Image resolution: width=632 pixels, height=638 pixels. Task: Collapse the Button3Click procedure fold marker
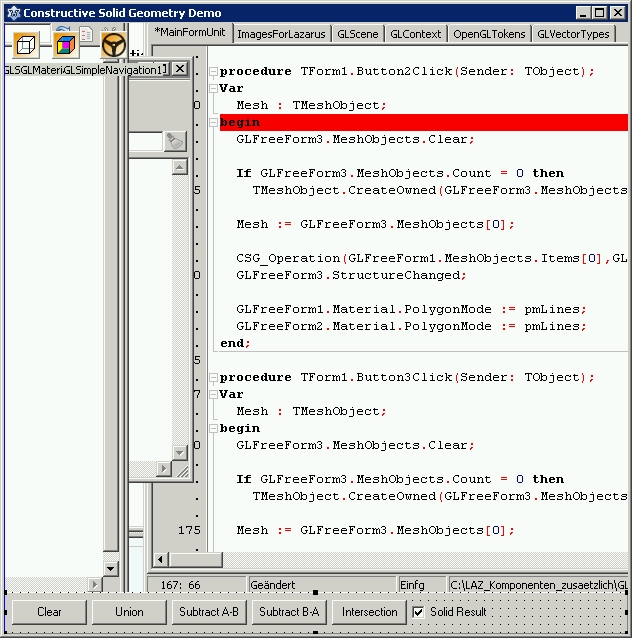pos(213,378)
